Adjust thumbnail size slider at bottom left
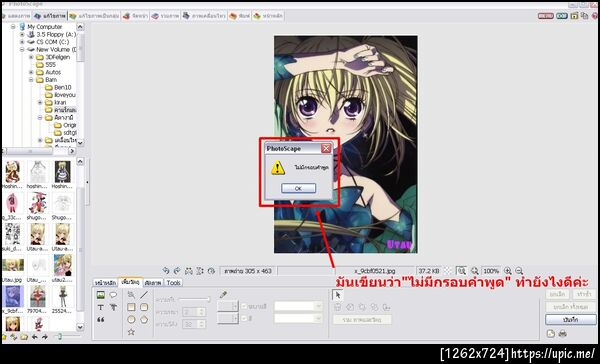 (x=67, y=336)
